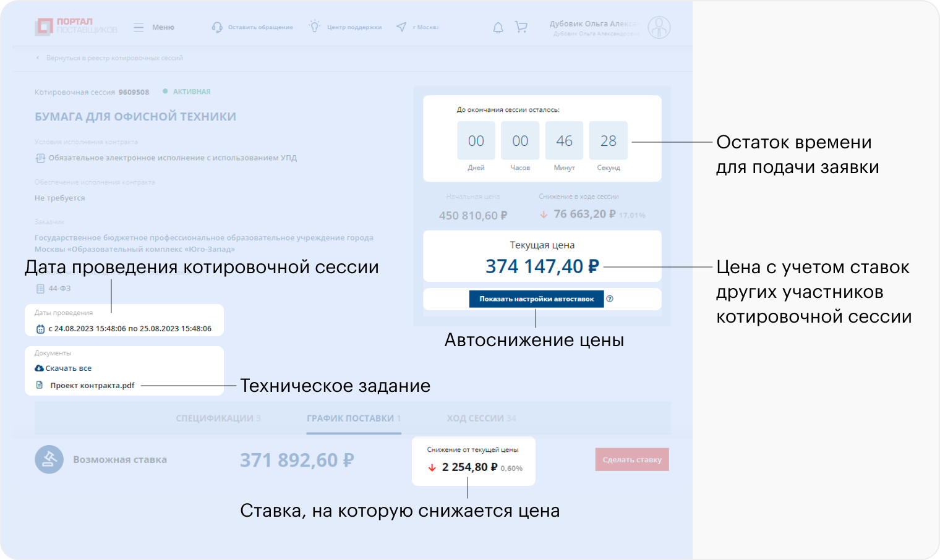Click the document icon next to 44-ФЗ
940x560 pixels.
click(x=40, y=289)
